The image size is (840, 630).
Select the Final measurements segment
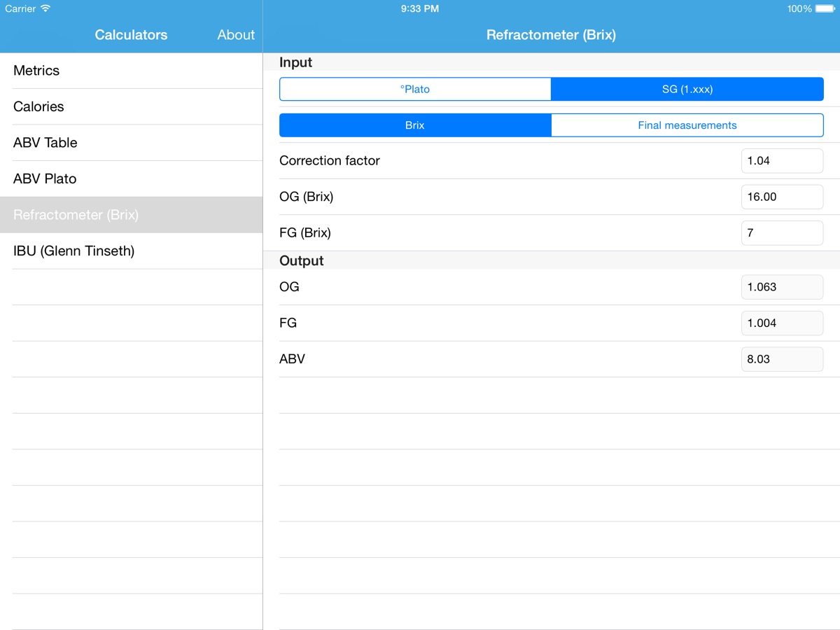coord(687,125)
